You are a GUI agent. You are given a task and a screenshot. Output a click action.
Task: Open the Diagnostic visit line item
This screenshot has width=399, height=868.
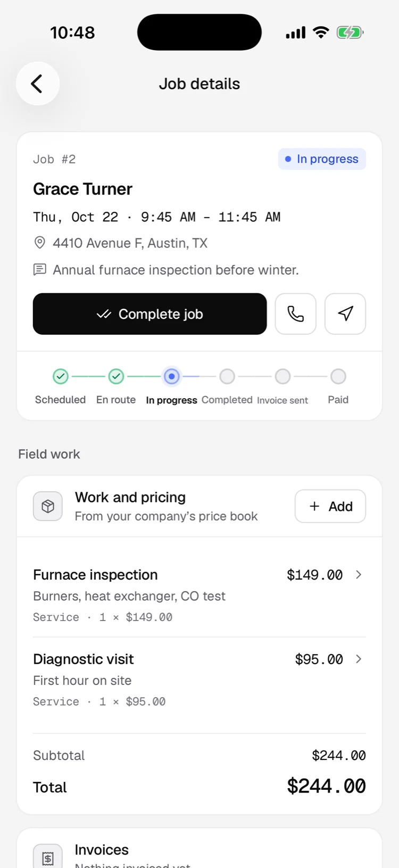[x=199, y=680]
